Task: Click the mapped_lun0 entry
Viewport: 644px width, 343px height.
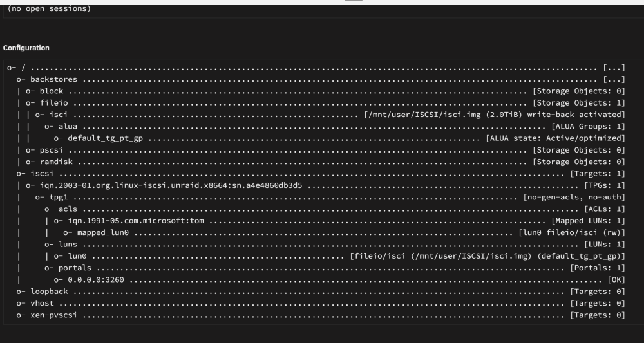Action: point(102,232)
